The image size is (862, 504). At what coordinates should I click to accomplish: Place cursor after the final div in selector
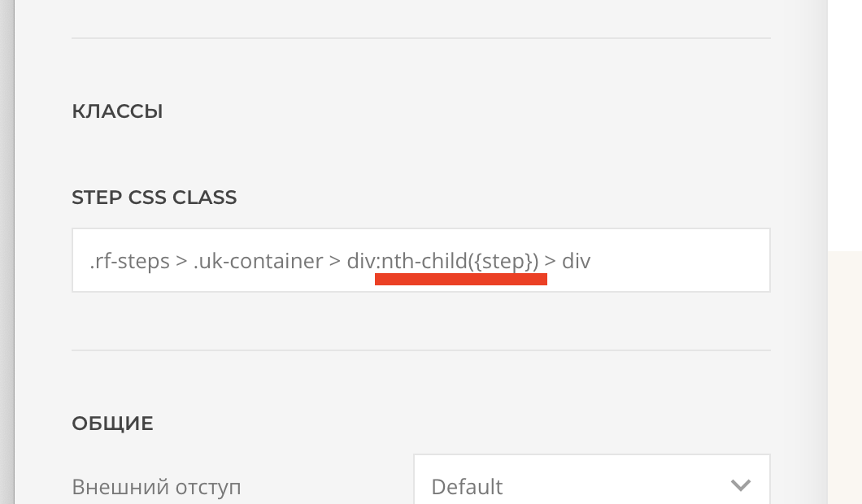tap(591, 262)
